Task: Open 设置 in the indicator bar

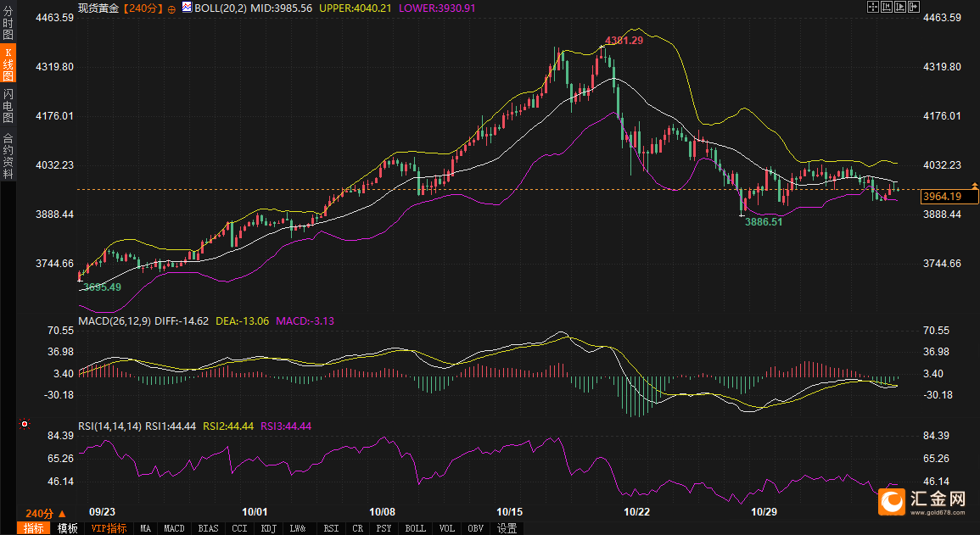Action: [x=507, y=528]
